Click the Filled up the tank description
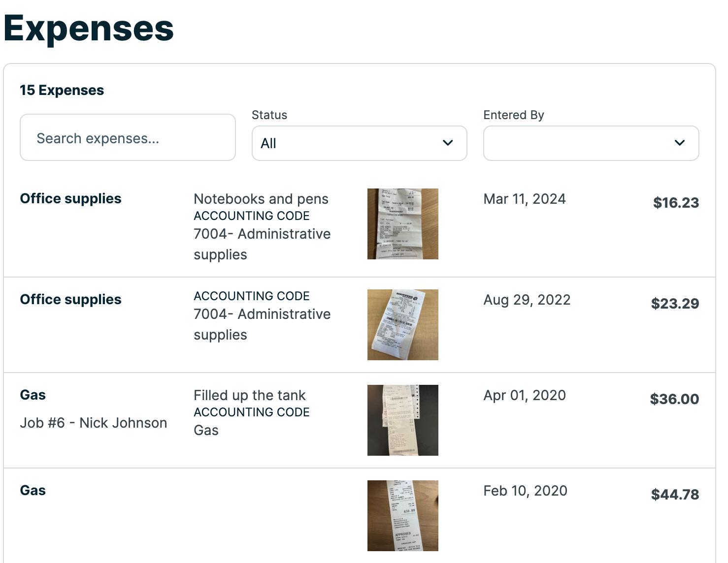The image size is (728, 563). [249, 396]
